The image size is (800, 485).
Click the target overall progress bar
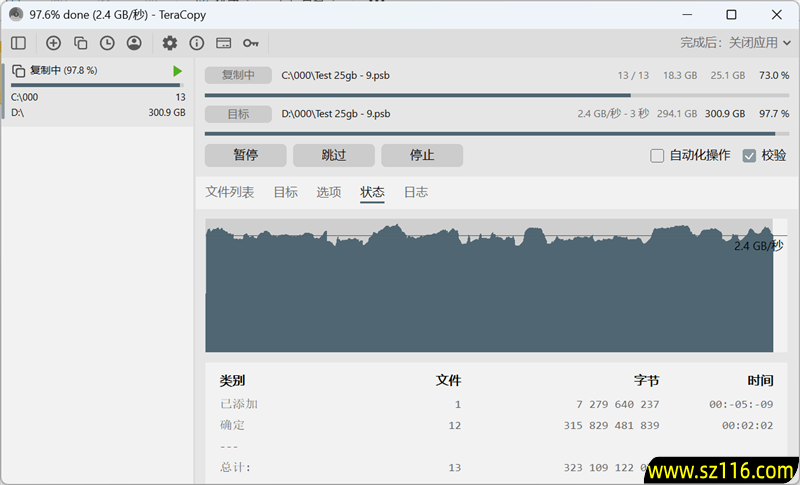497,134
